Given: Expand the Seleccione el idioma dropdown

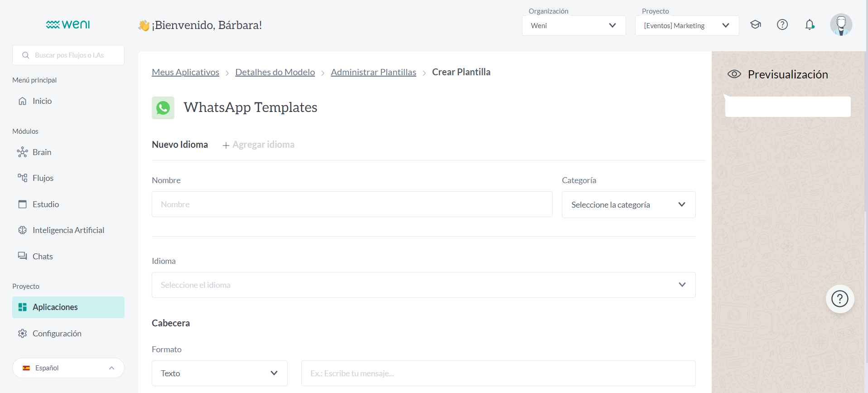Looking at the screenshot, I should 423,285.
